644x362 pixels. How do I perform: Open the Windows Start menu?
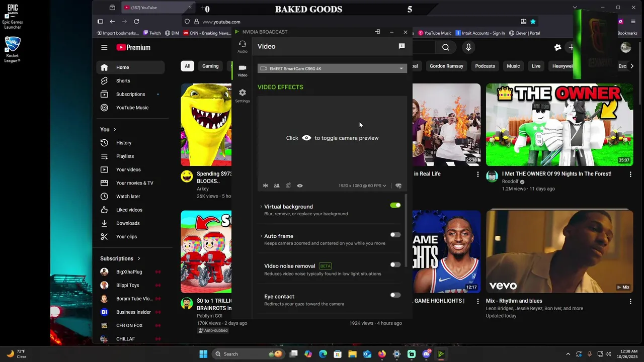tap(203, 354)
